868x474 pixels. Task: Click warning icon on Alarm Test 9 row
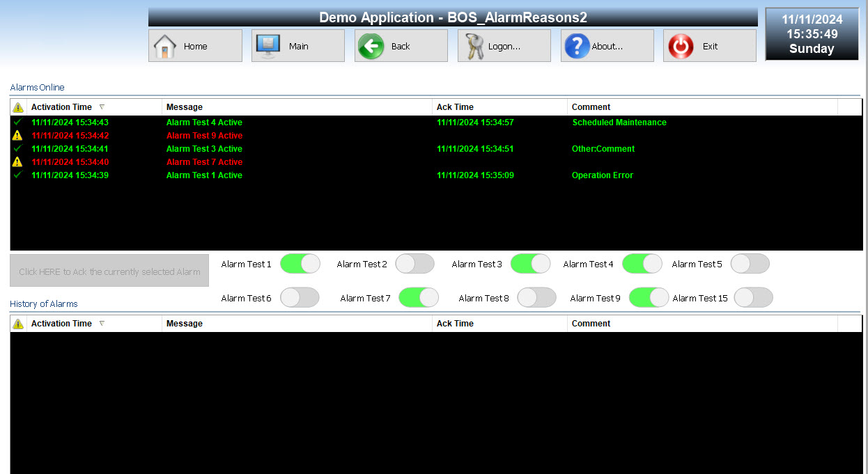pyautogui.click(x=18, y=136)
